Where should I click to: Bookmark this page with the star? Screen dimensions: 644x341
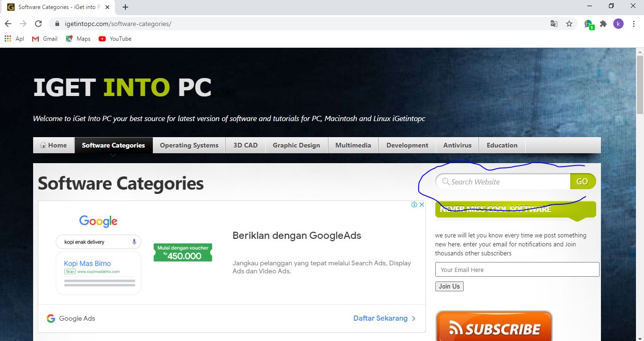(x=569, y=24)
